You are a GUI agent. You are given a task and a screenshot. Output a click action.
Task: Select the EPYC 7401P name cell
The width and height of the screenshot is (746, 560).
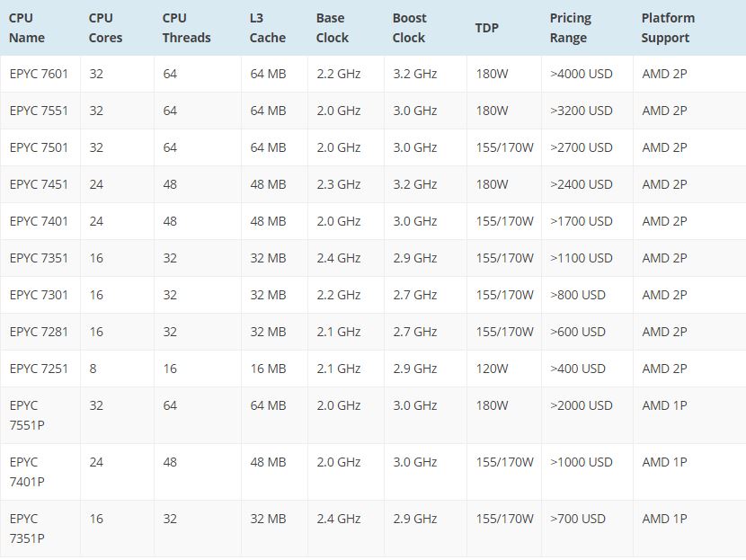coord(27,472)
